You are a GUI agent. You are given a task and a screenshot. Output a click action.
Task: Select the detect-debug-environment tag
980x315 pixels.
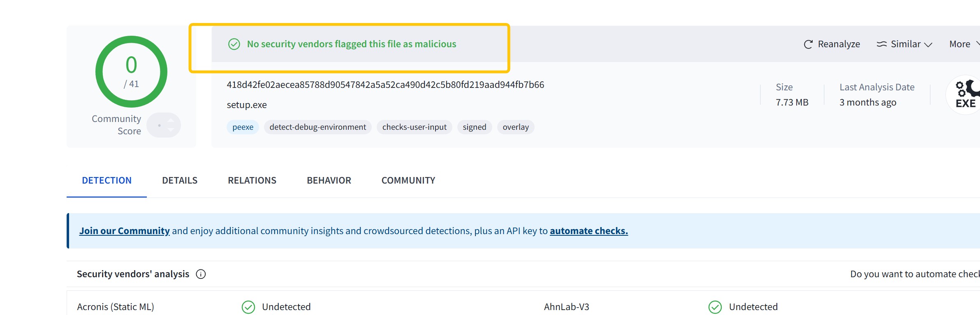coord(318,127)
